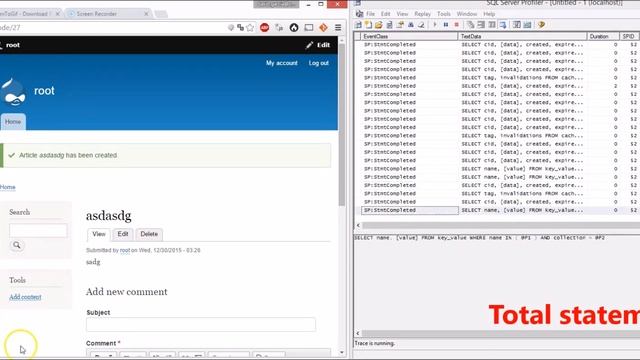This screenshot has height=360, width=640.
Task: Toggle the Auto Scroll icon in Profiler toolbar
Action: coord(503,25)
